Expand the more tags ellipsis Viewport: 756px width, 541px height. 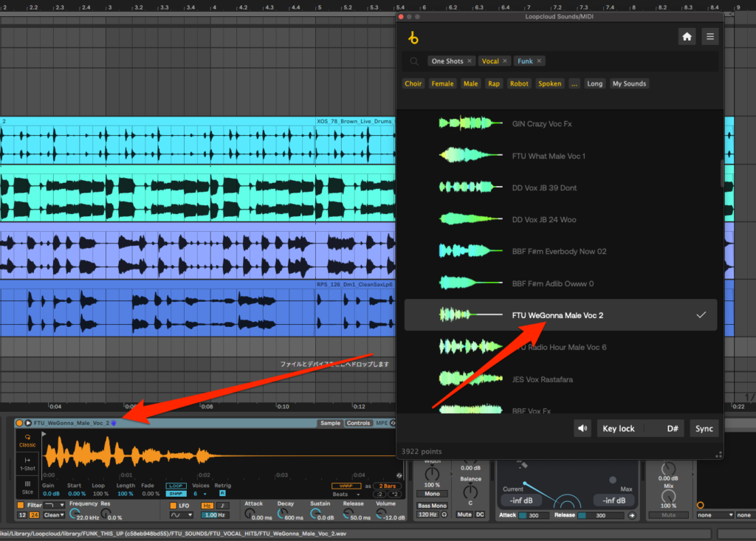(x=574, y=83)
